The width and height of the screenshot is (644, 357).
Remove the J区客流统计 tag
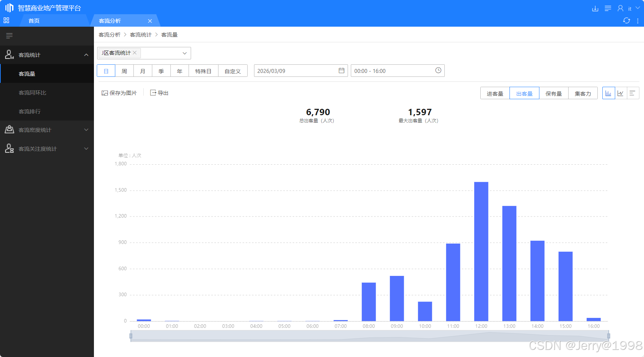click(135, 53)
